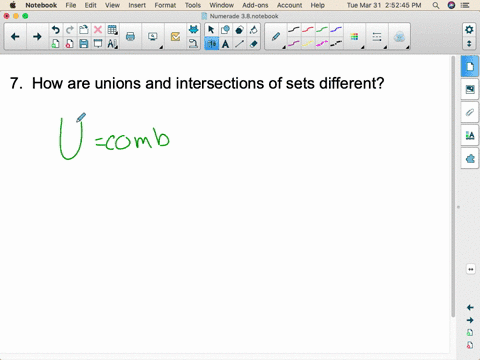Viewport: 480px width, 360px height.
Task: Pick the yellow highlighter pen style
Action: [x=308, y=44]
